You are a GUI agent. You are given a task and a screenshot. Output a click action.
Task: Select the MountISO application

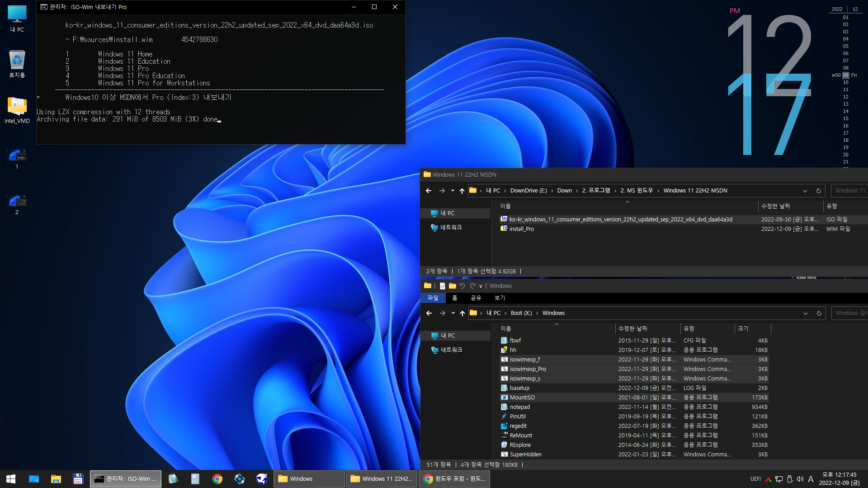click(x=634, y=398)
